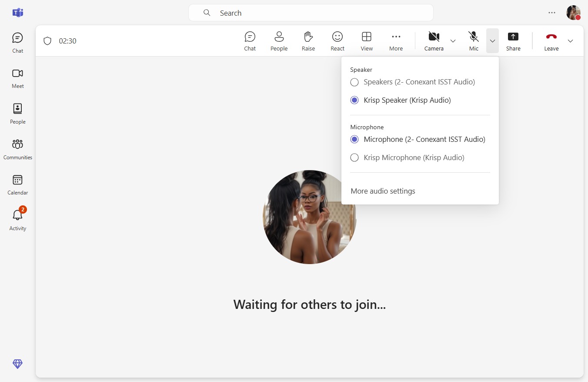The width and height of the screenshot is (588, 382).
Task: Click the Microsoft Teams logo icon
Action: point(18,13)
